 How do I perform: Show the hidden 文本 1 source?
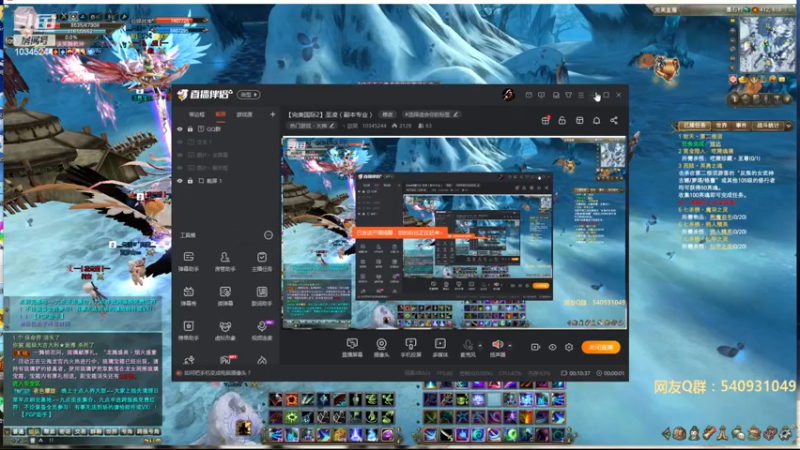(x=180, y=142)
